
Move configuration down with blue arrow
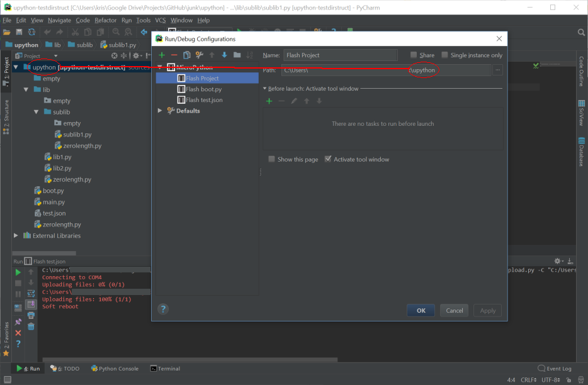tap(224, 55)
